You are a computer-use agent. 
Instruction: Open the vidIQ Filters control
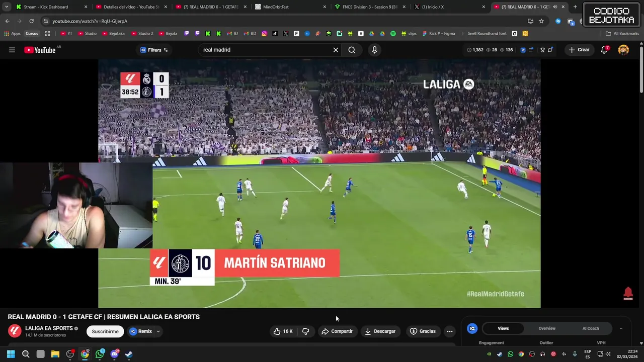pos(153,50)
